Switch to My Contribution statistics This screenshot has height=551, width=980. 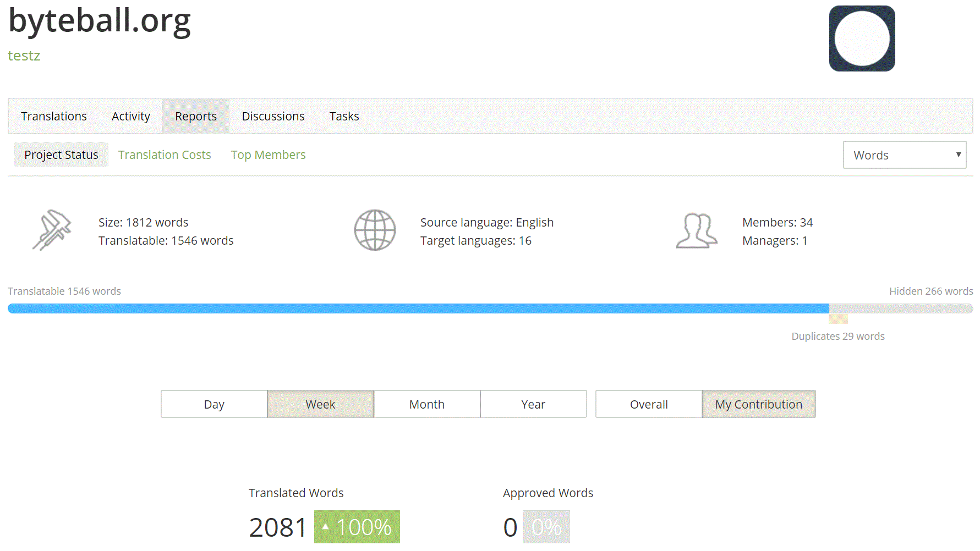tap(759, 404)
